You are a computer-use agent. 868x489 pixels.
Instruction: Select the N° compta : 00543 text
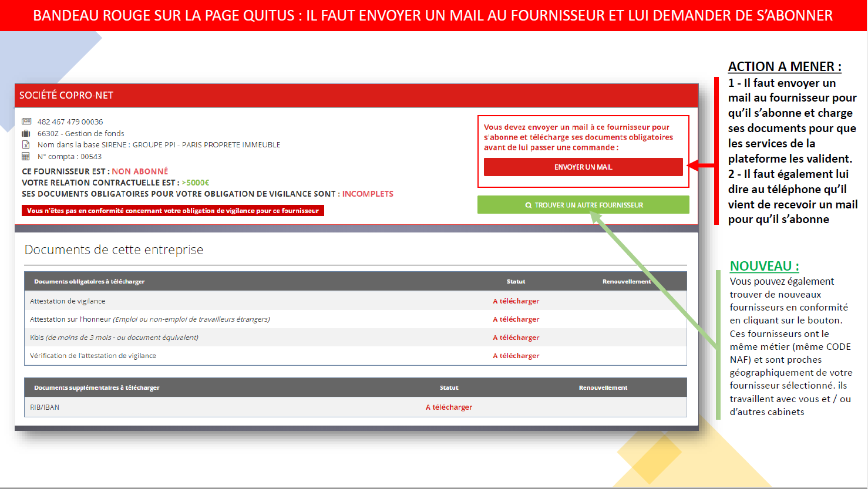tap(70, 156)
